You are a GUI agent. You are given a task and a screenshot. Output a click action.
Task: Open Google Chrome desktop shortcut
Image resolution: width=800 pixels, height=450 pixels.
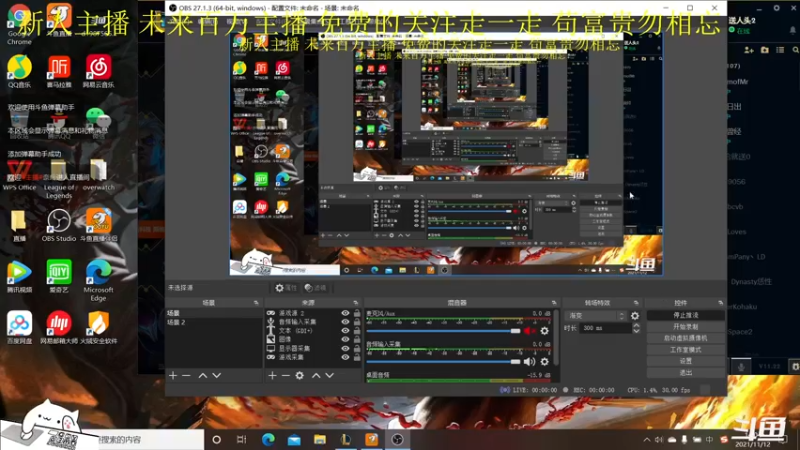tap(19, 23)
